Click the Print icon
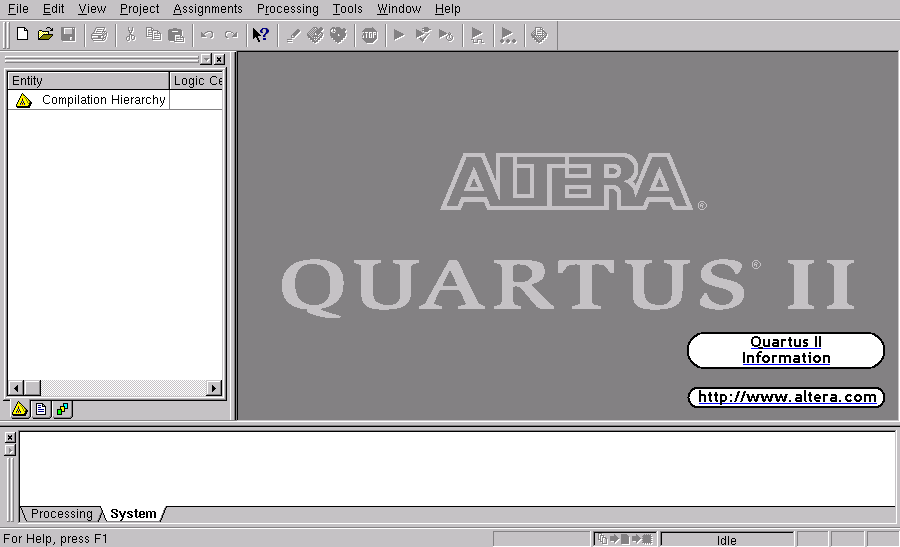This screenshot has height=547, width=900. click(x=99, y=35)
